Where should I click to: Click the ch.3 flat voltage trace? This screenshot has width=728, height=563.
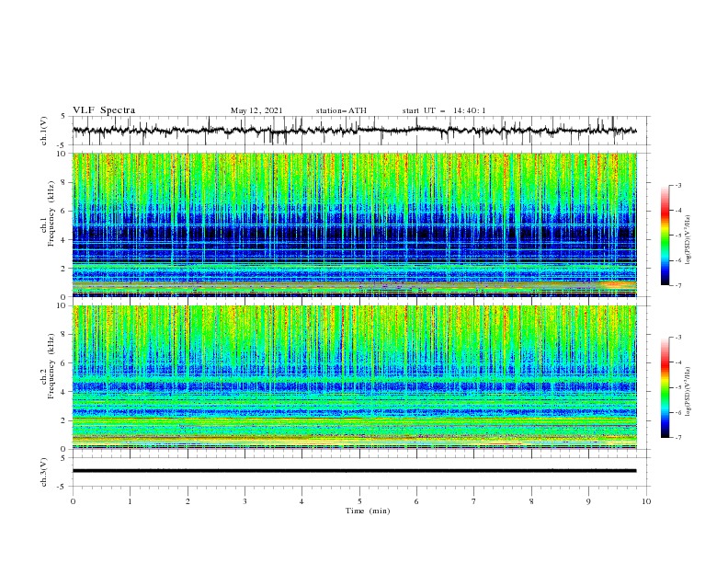click(x=354, y=471)
